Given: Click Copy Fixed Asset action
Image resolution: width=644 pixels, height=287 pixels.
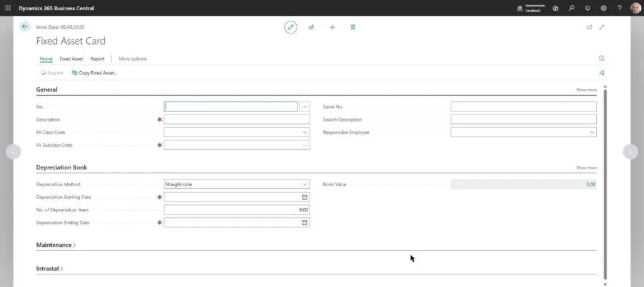Looking at the screenshot, I should 94,73.
